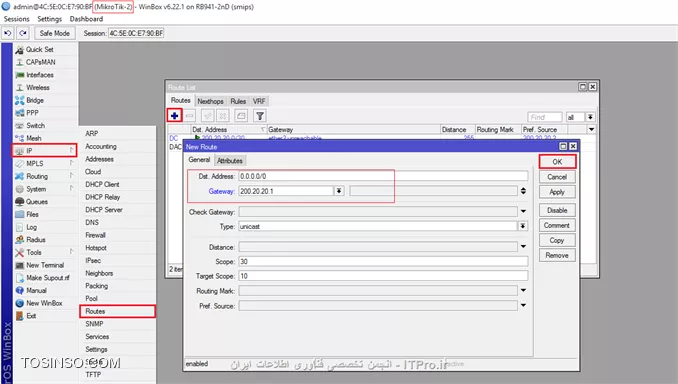
Task: Open Manual from the sidebar
Action: coord(45,291)
